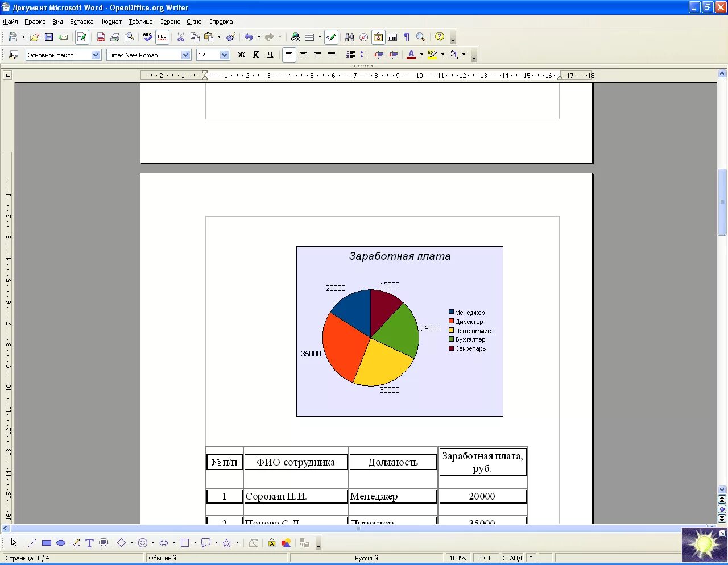This screenshot has width=728, height=565.
Task: Save the document with the floppy icon
Action: pos(49,38)
